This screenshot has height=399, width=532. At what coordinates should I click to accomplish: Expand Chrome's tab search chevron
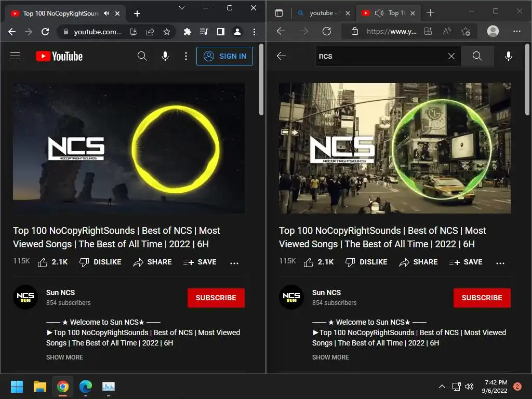coord(182,8)
